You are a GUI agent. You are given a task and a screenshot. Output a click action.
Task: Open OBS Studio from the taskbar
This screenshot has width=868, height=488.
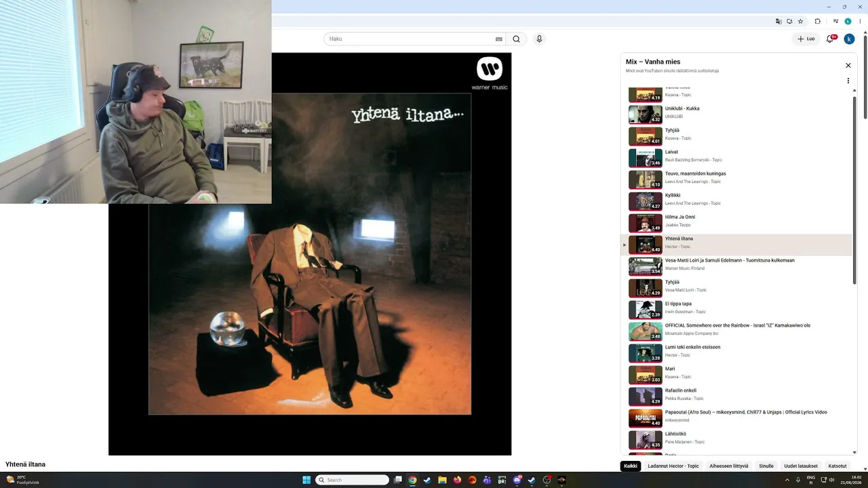pyautogui.click(x=547, y=480)
